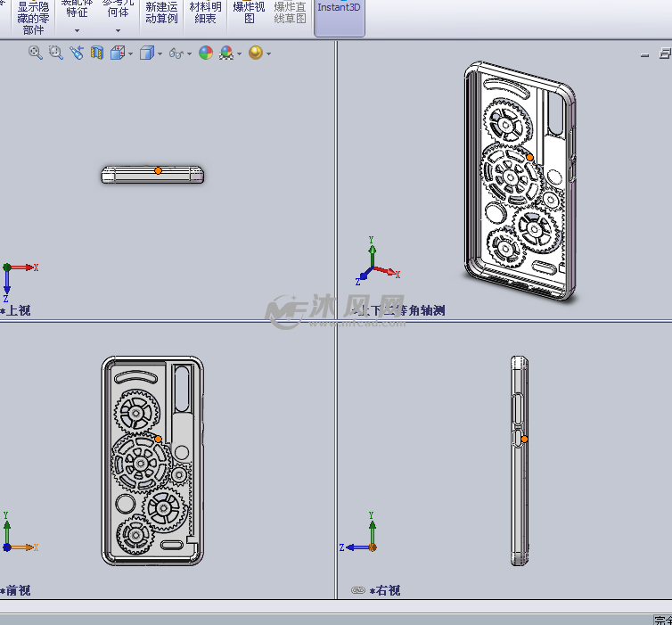Select the curved slot at top of front view
672x625 pixels.
pyautogui.click(x=136, y=377)
